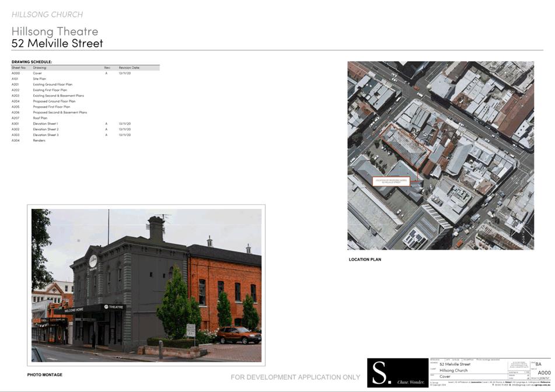Click the 'Site Plan' drawing entry
Image resolution: width=555 pixels, height=392 pixels.
pyautogui.click(x=39, y=79)
